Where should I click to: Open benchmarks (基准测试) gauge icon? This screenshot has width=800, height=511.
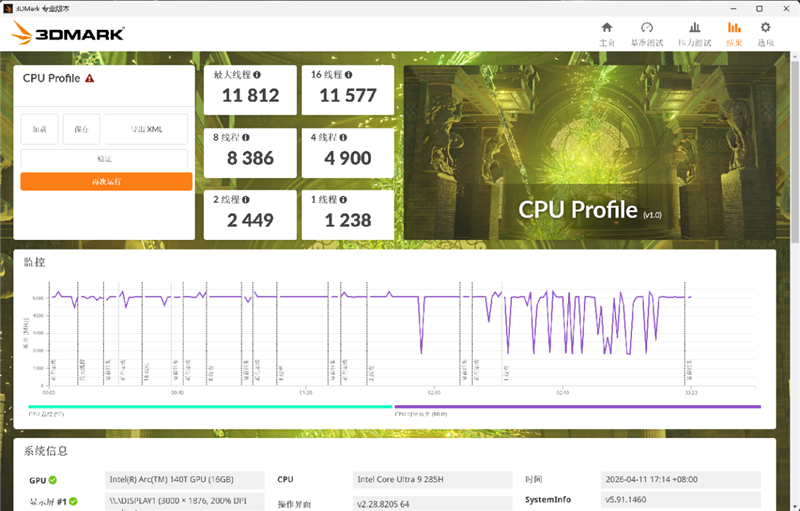tap(646, 28)
